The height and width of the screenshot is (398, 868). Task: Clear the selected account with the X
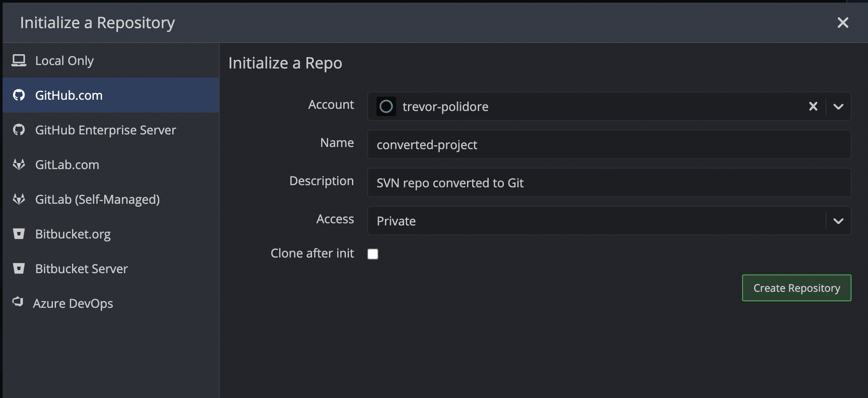(x=813, y=106)
